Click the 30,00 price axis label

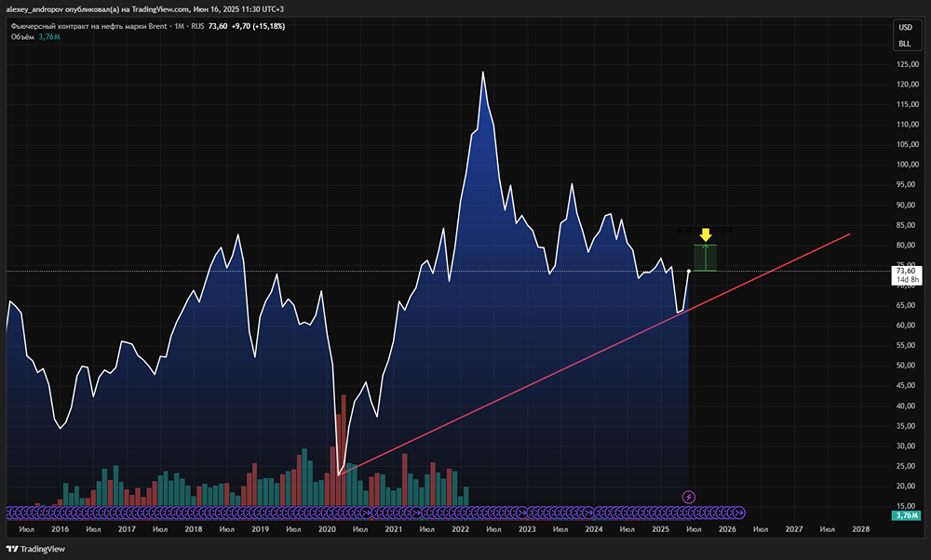coord(907,447)
